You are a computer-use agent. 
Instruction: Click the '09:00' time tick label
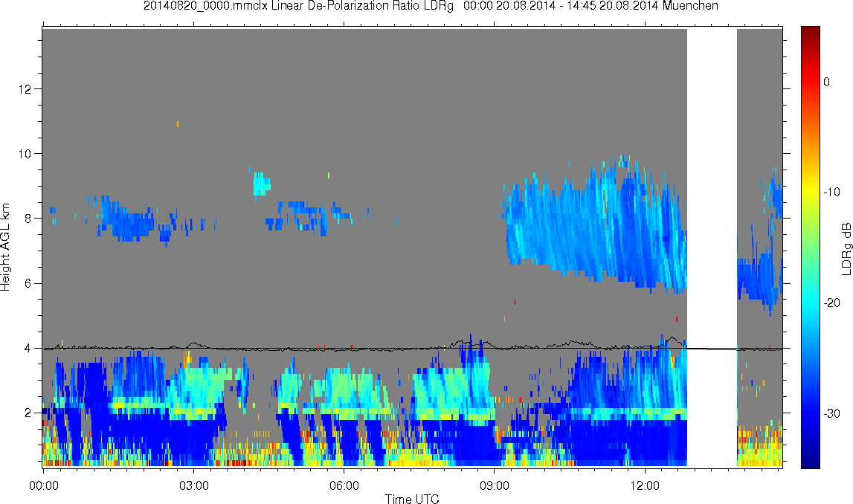pyautogui.click(x=495, y=485)
